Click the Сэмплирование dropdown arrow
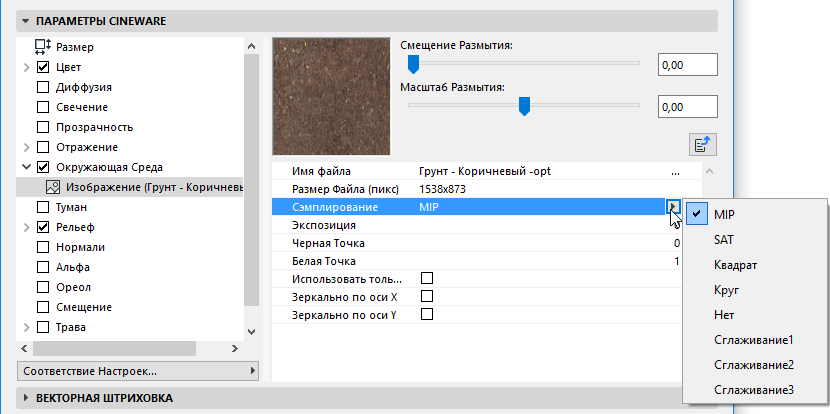Screen dimensions: 830x414 pyautogui.click(x=673, y=207)
